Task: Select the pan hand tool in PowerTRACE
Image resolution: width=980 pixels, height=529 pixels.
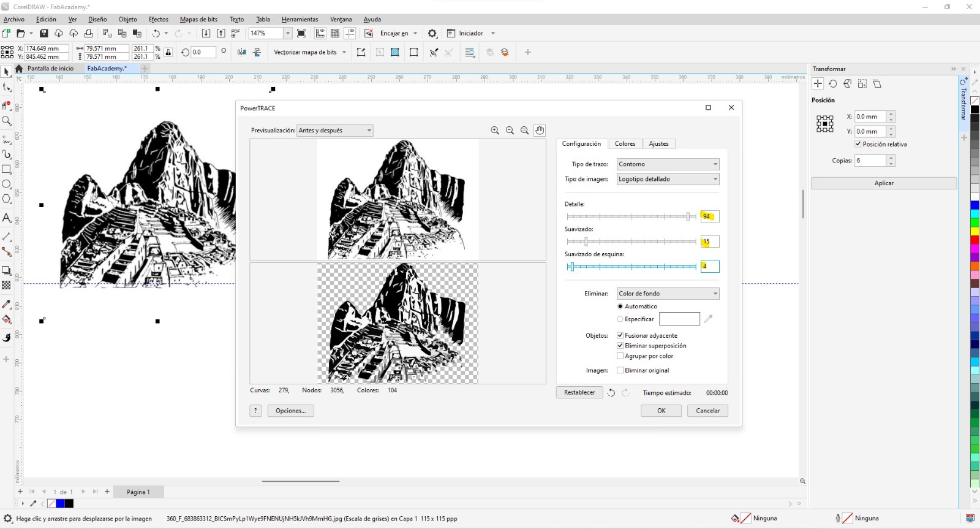Action: tap(540, 131)
